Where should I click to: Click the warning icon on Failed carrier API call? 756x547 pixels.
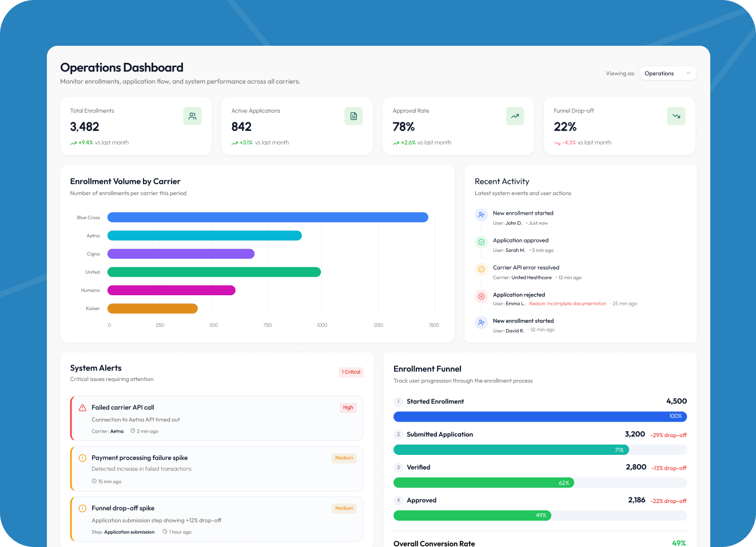tap(82, 407)
